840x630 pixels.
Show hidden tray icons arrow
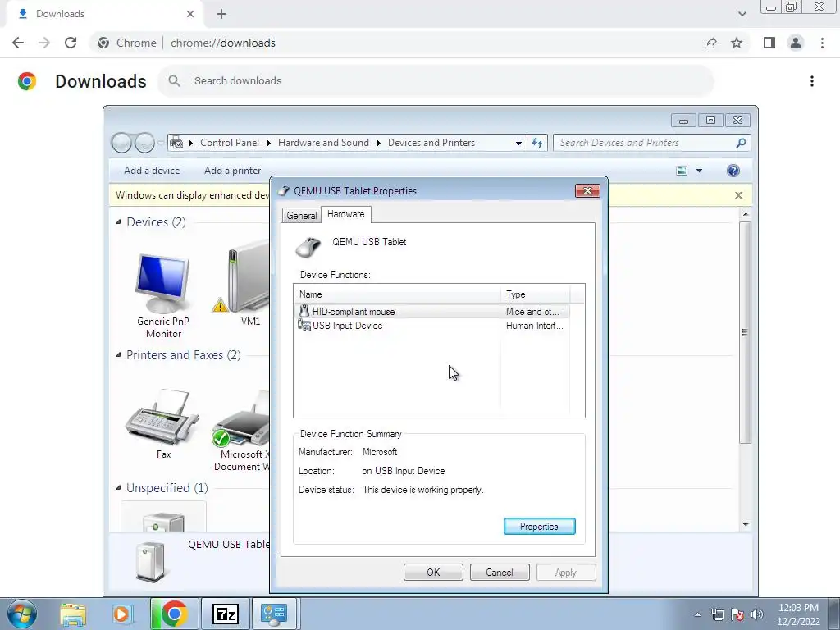[x=697, y=614]
